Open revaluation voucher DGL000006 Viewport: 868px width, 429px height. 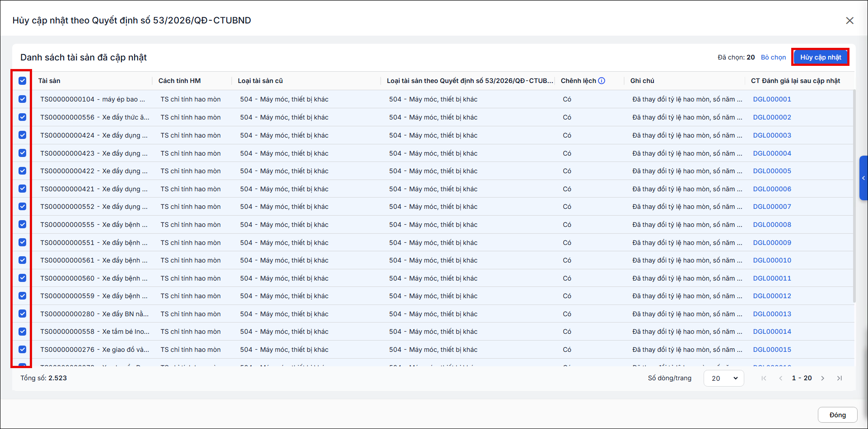tap(772, 189)
